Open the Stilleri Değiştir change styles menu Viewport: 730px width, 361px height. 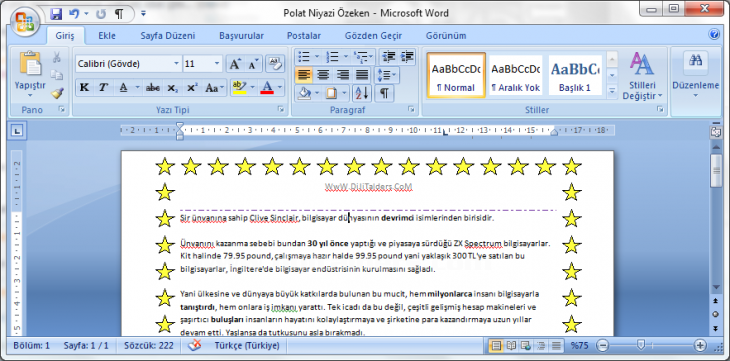pyautogui.click(x=642, y=76)
